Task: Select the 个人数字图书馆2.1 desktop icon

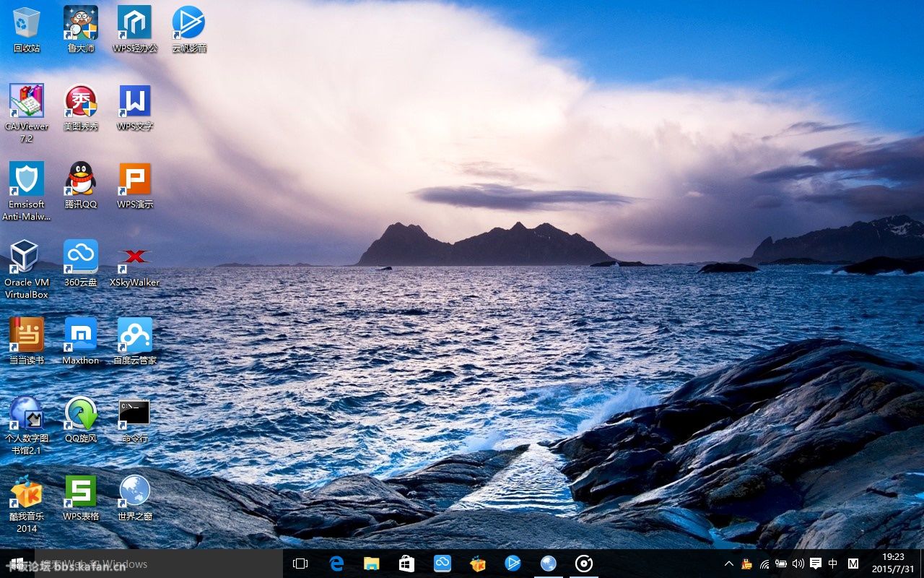Action: pyautogui.click(x=27, y=426)
